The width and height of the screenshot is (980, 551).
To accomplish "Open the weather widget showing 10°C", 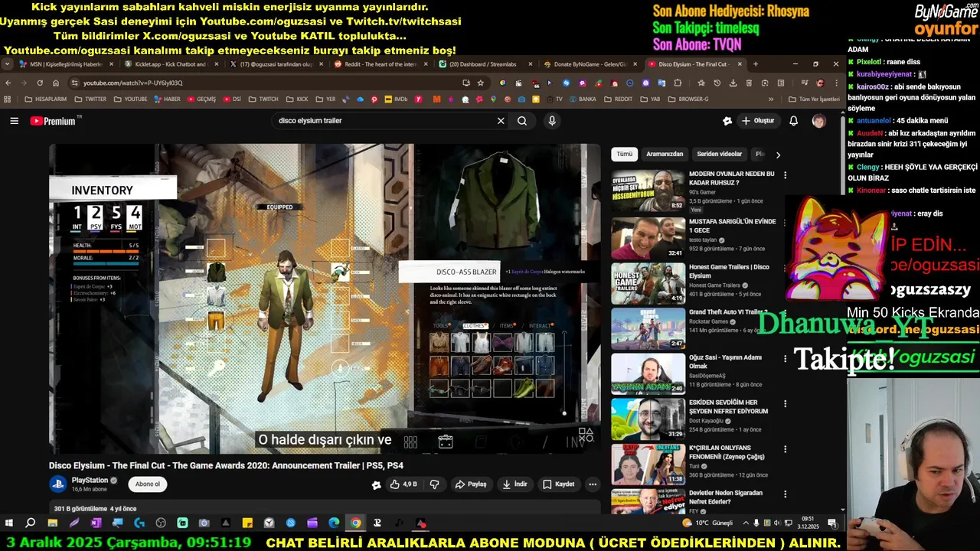I will point(707,523).
